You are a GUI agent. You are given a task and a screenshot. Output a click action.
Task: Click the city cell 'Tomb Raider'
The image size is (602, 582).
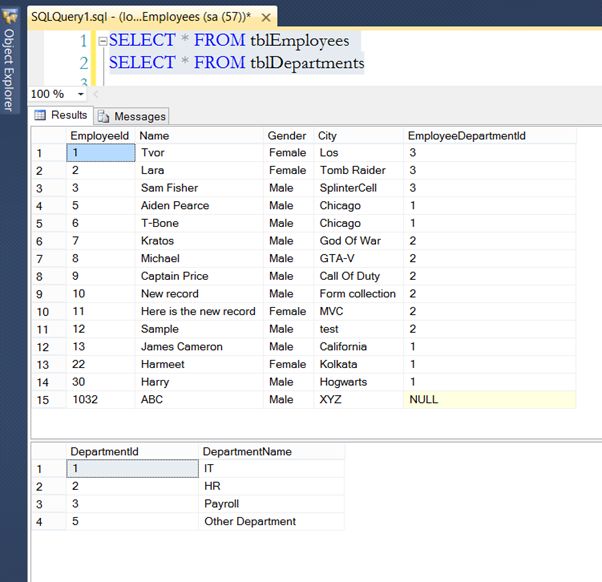358,170
